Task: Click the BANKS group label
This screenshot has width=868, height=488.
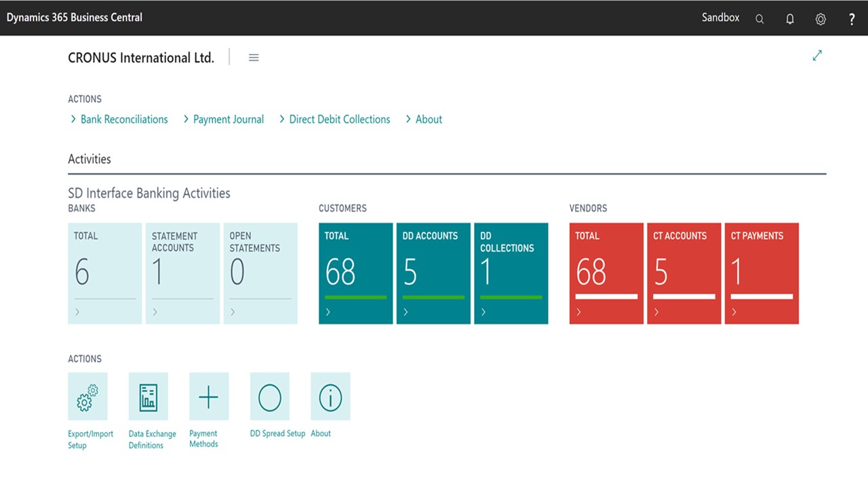Action: click(x=81, y=208)
